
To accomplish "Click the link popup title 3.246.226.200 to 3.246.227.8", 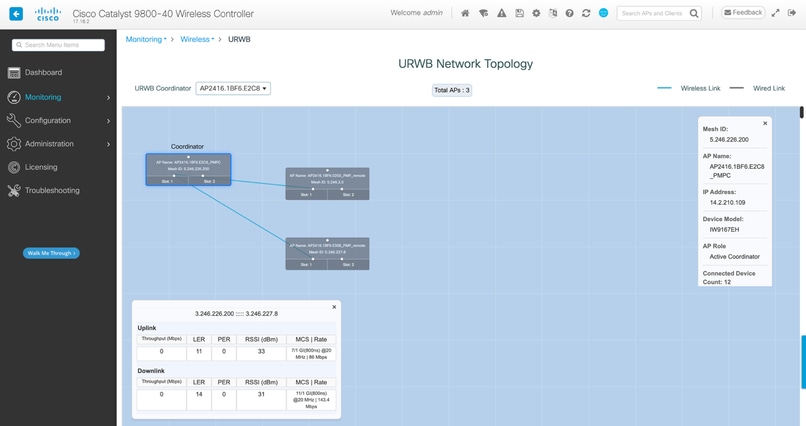I will click(x=236, y=313).
